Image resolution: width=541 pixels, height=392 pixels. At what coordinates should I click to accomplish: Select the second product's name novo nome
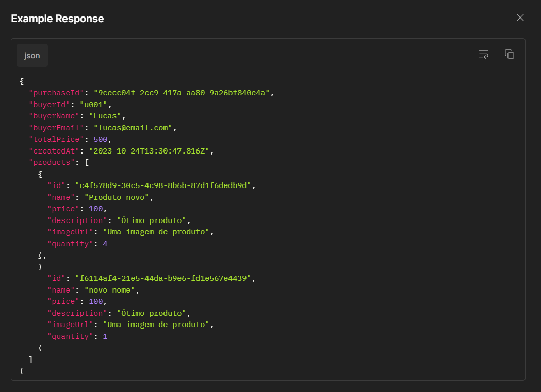pos(111,289)
